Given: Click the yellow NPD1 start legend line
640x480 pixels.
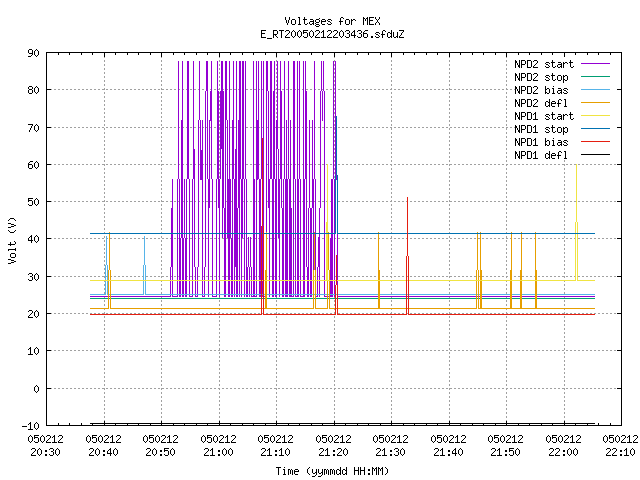Looking at the screenshot, I should point(595,116).
